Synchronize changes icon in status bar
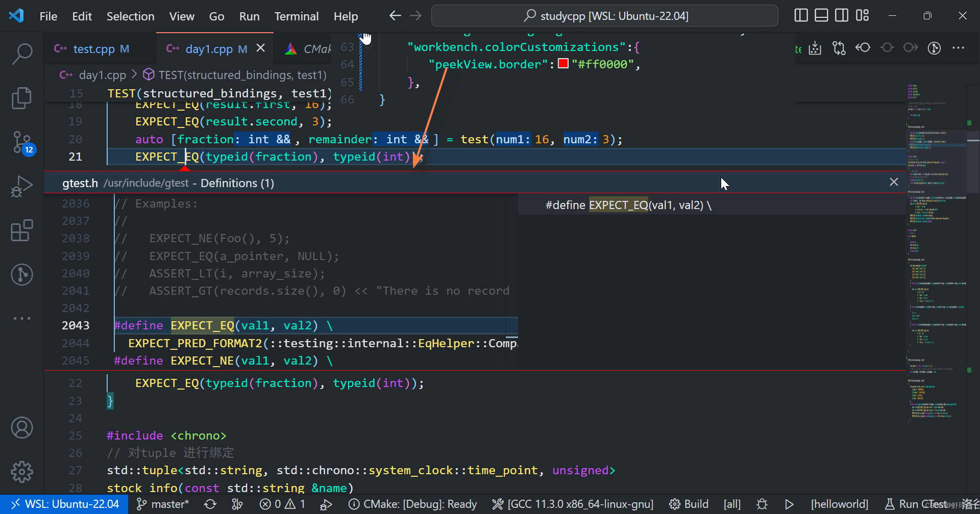The image size is (980, 514). pyautogui.click(x=210, y=504)
